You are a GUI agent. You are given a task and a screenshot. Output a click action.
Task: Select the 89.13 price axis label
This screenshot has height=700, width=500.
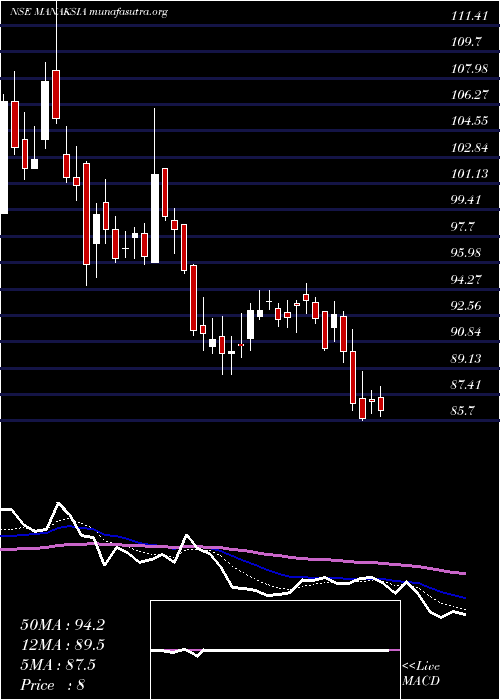point(466,359)
